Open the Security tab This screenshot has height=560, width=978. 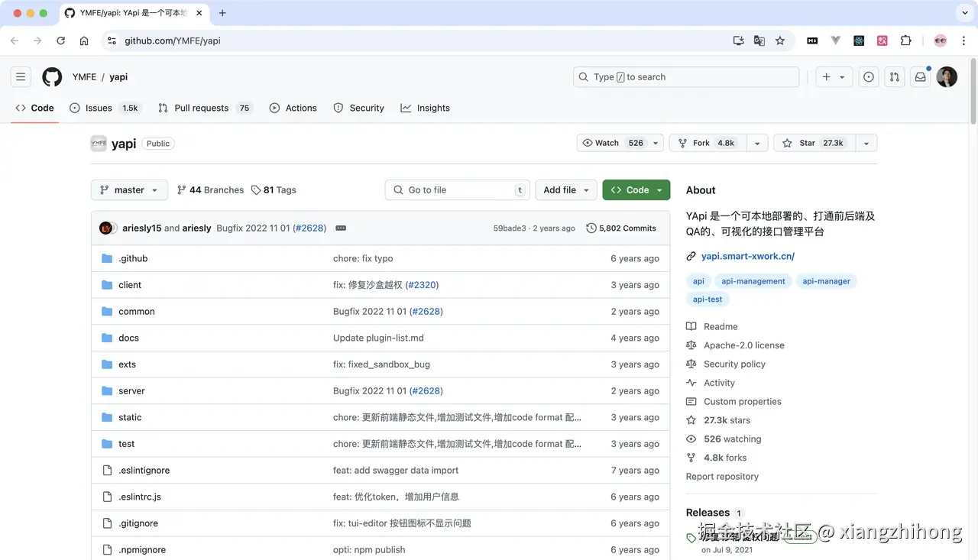click(359, 108)
